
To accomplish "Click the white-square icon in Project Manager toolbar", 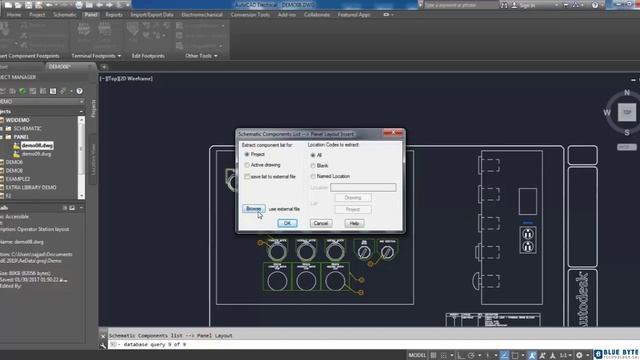I will pyautogui.click(x=53, y=91).
